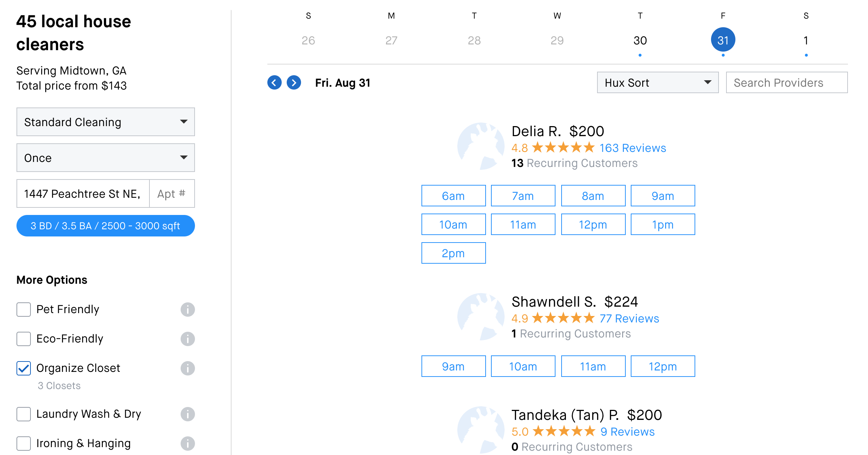Click the 3 BD / 3.5 BA home size button
This screenshot has width=868, height=455.
[x=105, y=226]
